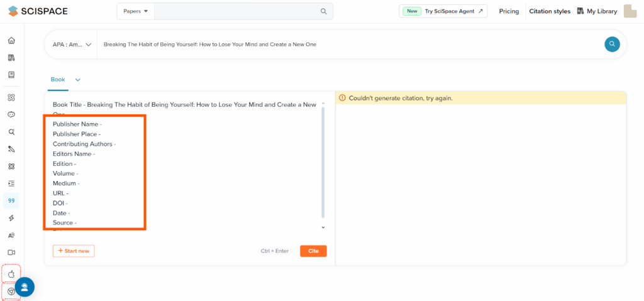The width and height of the screenshot is (644, 301).
Task: Select the citation generator quotes icon
Action: click(11, 201)
